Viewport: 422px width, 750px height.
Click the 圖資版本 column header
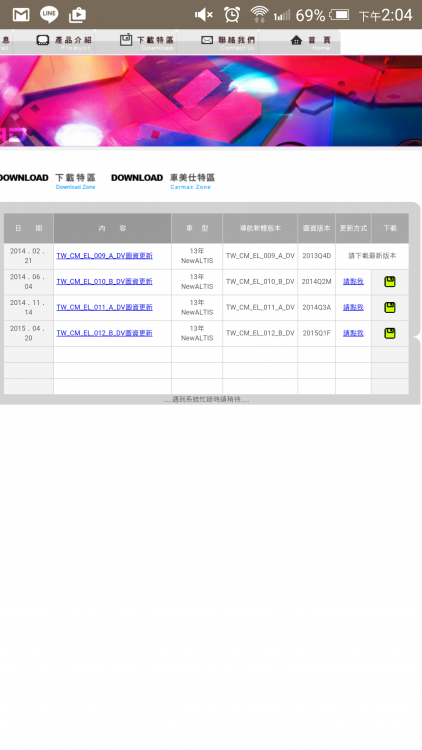coord(316,228)
